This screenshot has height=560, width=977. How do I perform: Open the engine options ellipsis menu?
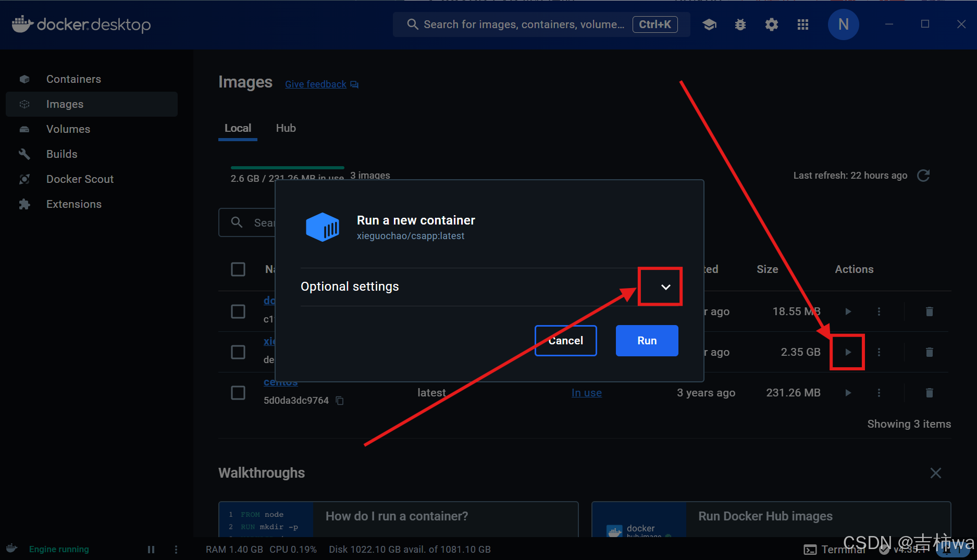(x=176, y=549)
